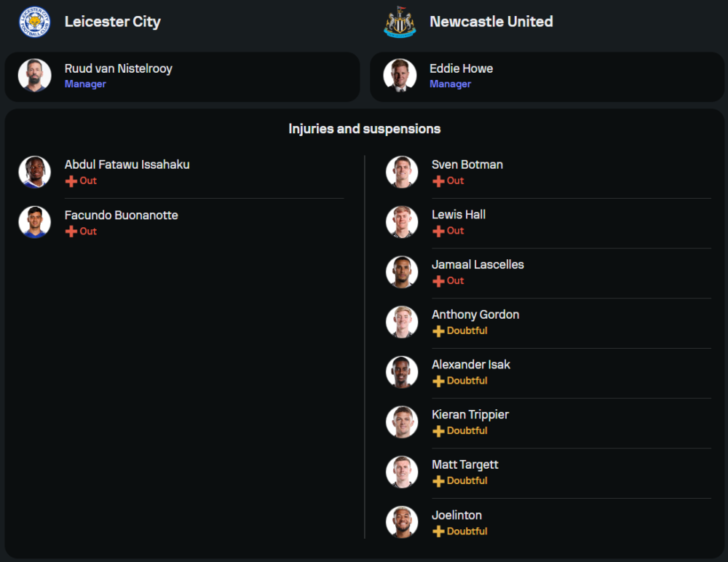Click the Newcastle United club crest
This screenshot has height=562, width=728.
pyautogui.click(x=400, y=22)
